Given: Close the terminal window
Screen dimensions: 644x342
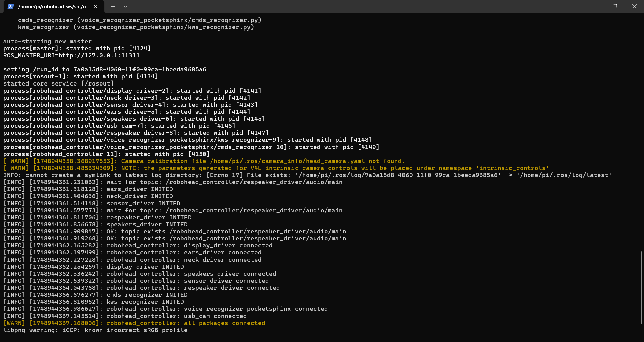Looking at the screenshot, I should pyautogui.click(x=634, y=6).
